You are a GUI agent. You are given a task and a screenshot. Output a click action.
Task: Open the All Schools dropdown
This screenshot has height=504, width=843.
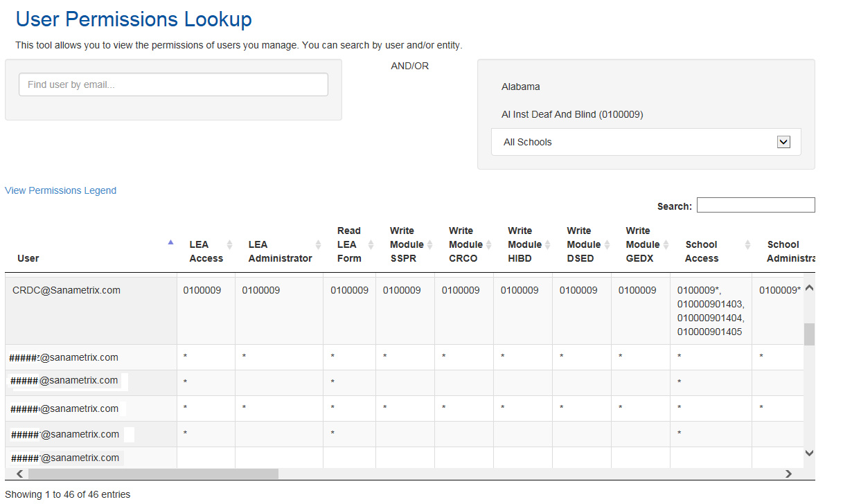tap(783, 142)
